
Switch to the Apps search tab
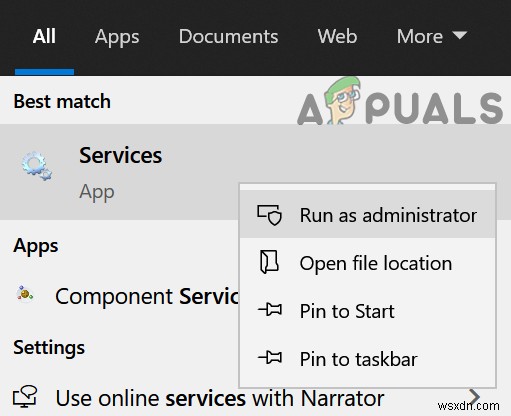pos(117,37)
